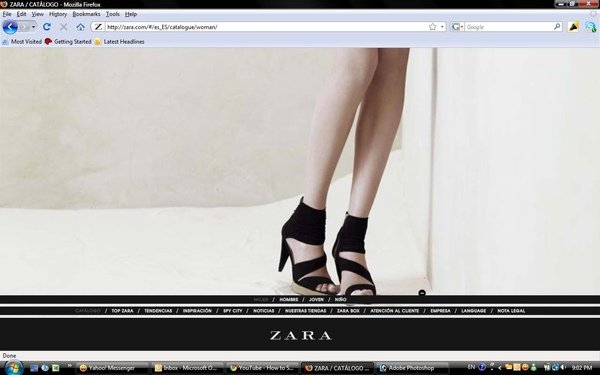
Task: Open the Bookmarks menu
Action: 86,14
